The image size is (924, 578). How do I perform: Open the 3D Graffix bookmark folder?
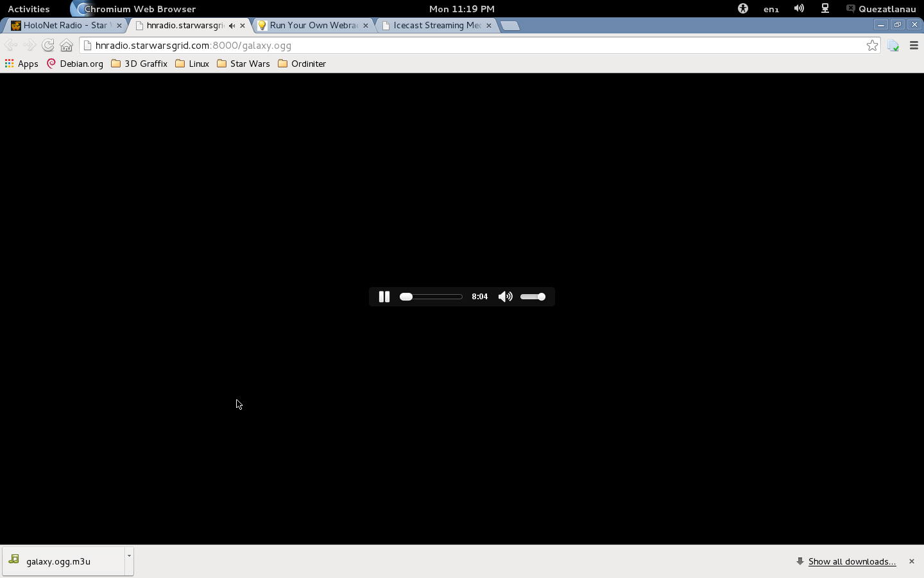139,64
